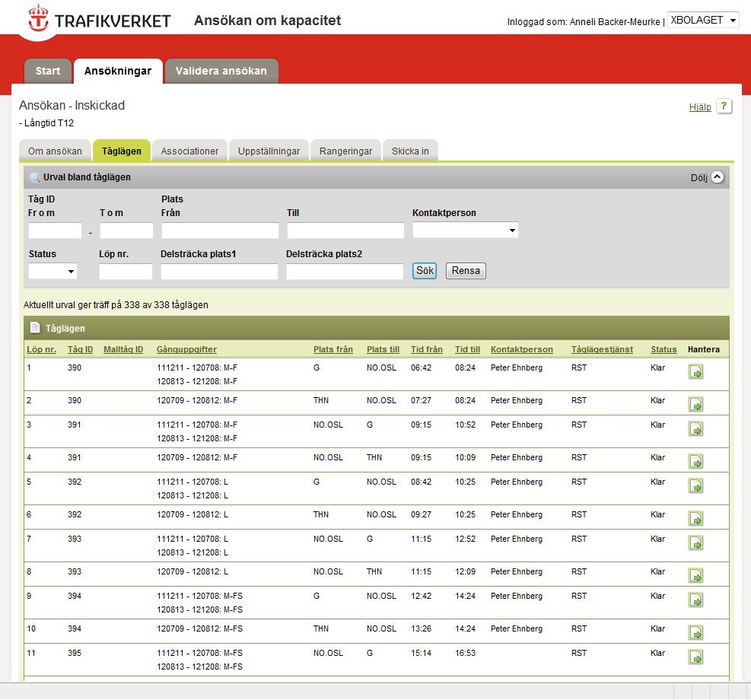Sort by Tid till column
The width and height of the screenshot is (751, 700).
coord(467,349)
